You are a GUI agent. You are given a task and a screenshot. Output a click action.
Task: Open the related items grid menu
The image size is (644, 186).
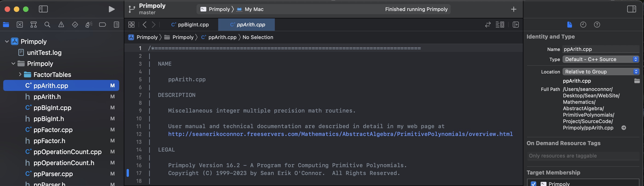point(131,25)
